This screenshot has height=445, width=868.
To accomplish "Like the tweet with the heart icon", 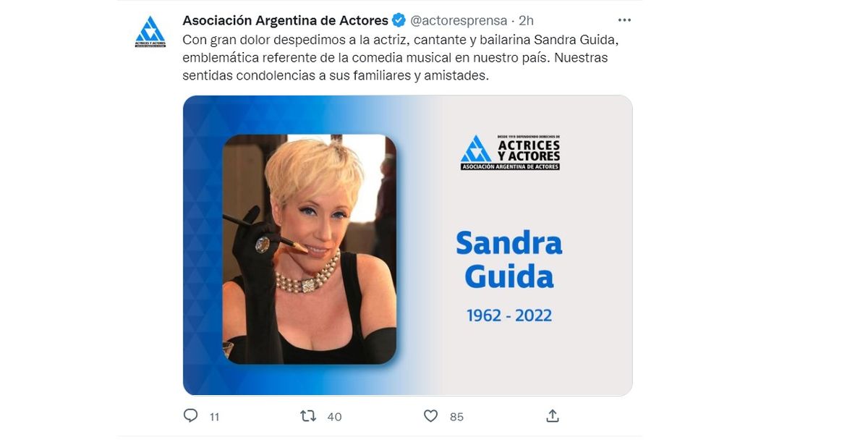I will click(430, 416).
